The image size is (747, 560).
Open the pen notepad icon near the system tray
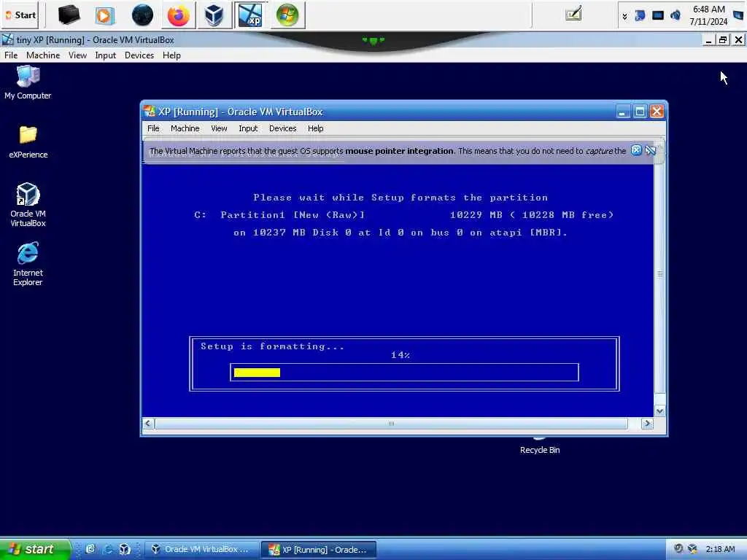[x=573, y=14]
